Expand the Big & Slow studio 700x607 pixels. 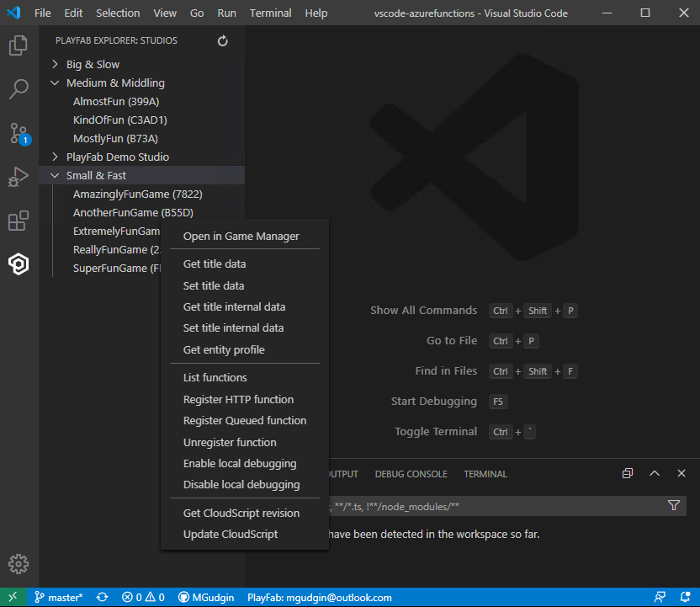coord(142,64)
